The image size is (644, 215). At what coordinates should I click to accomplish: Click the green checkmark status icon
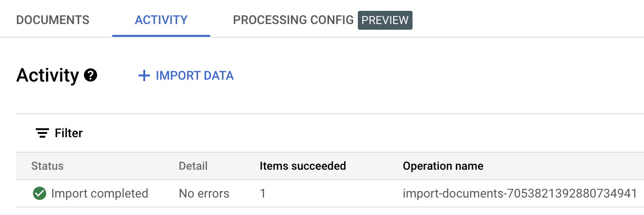click(40, 193)
